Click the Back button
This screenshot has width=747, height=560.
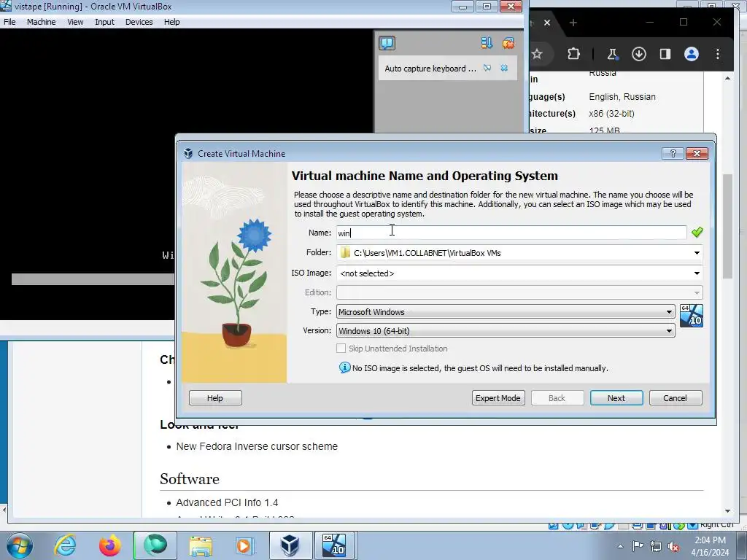click(x=557, y=398)
